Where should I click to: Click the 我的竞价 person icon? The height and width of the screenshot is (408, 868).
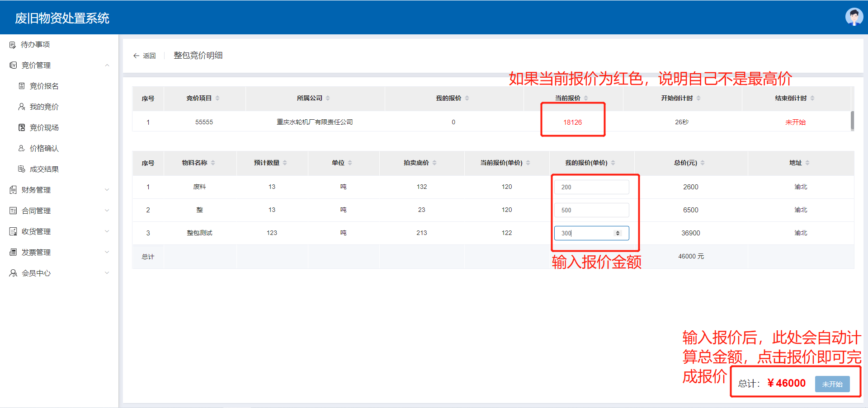(x=22, y=107)
